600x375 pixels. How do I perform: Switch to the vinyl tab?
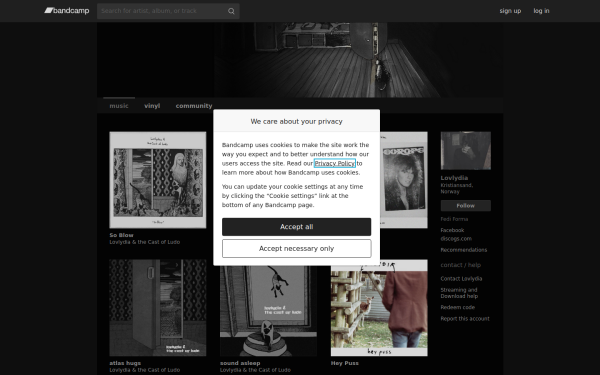pyautogui.click(x=152, y=106)
